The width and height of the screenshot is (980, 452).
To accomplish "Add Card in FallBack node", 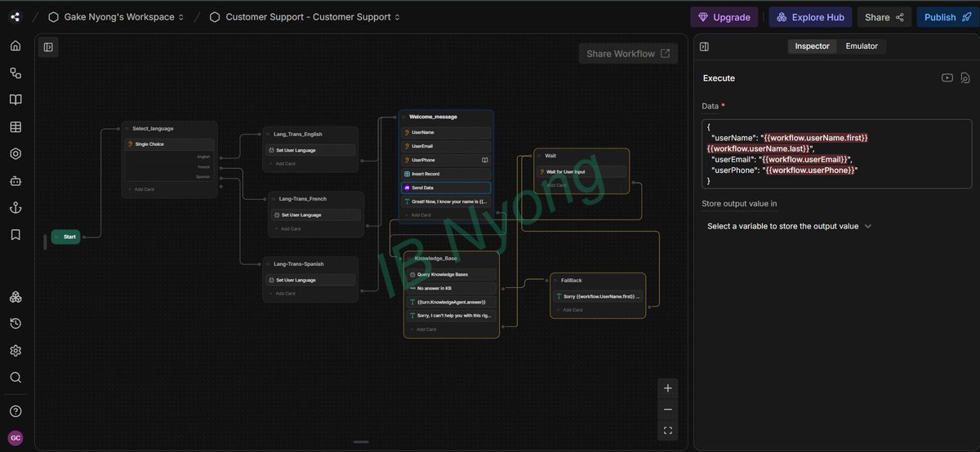I will click(x=572, y=310).
